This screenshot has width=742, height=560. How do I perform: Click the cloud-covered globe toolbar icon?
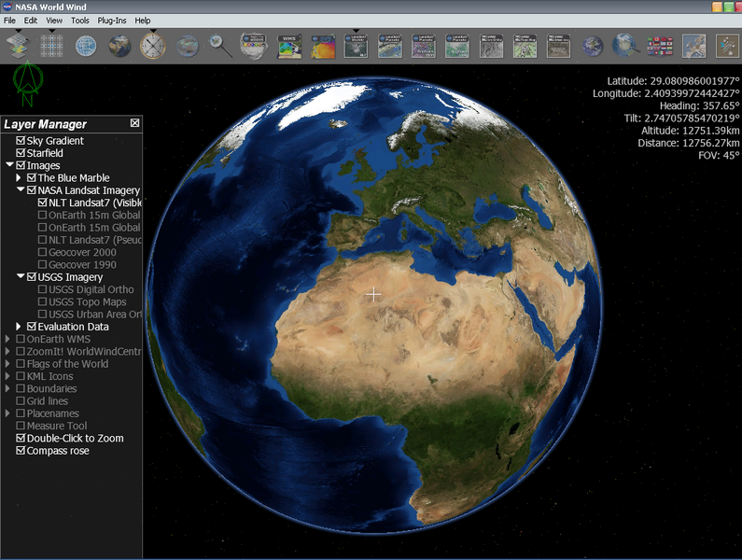pos(188,47)
